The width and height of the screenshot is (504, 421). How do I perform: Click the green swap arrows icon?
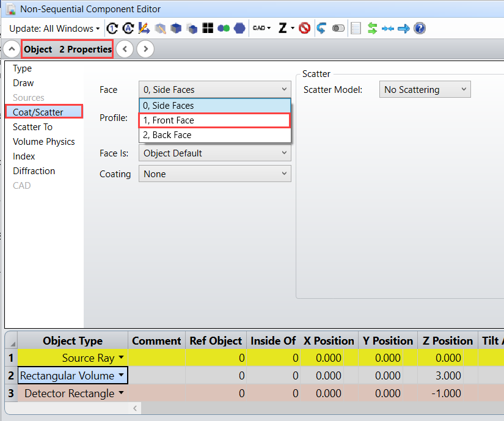point(372,28)
